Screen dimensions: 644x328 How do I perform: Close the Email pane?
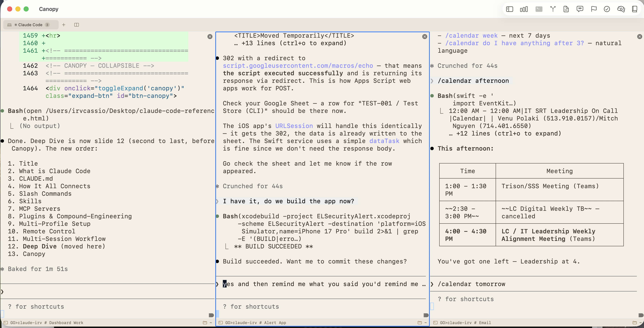640,37
